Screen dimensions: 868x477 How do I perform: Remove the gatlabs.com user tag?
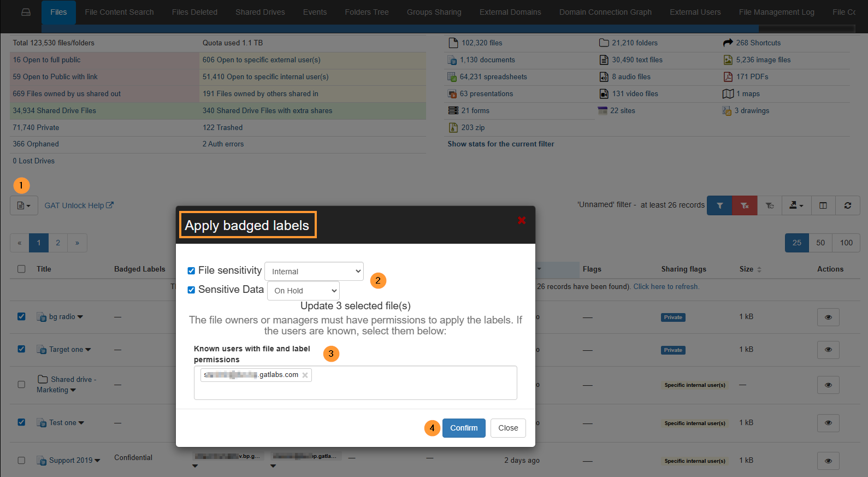(305, 375)
